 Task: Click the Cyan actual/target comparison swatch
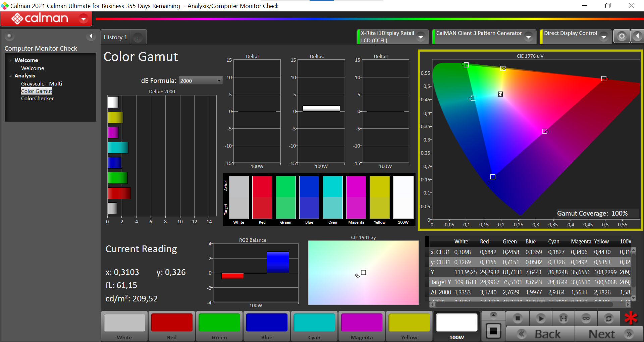tap(333, 197)
